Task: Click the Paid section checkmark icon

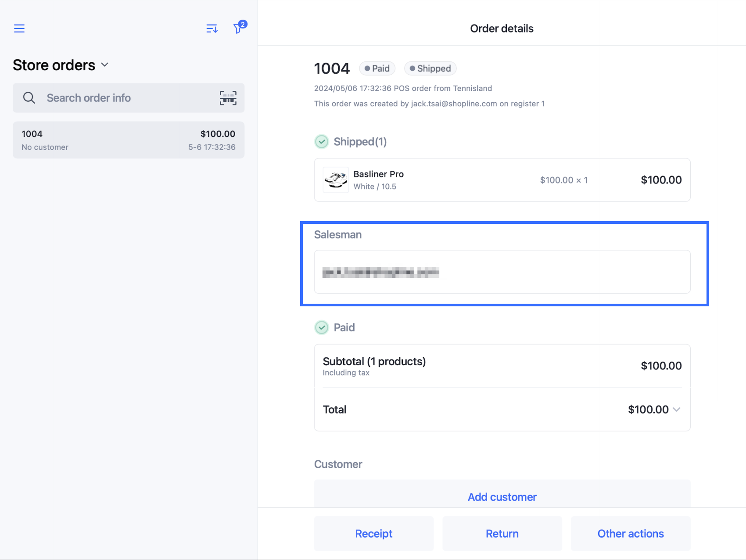Action: (322, 327)
